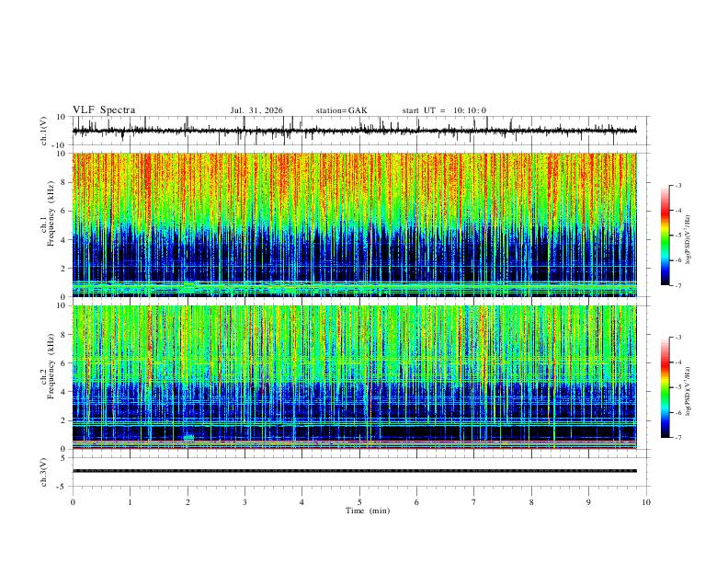Click the "6" tick on Time axis
Viewport: 728px width, 563px height.
point(417,502)
